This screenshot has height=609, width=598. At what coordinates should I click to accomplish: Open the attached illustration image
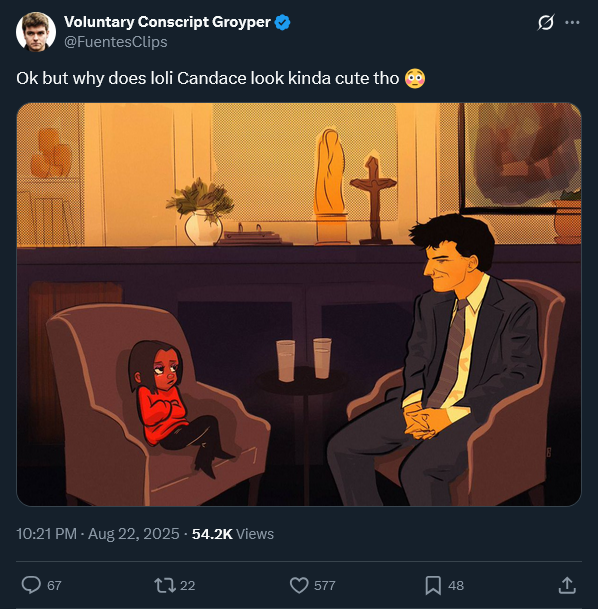tap(299, 304)
